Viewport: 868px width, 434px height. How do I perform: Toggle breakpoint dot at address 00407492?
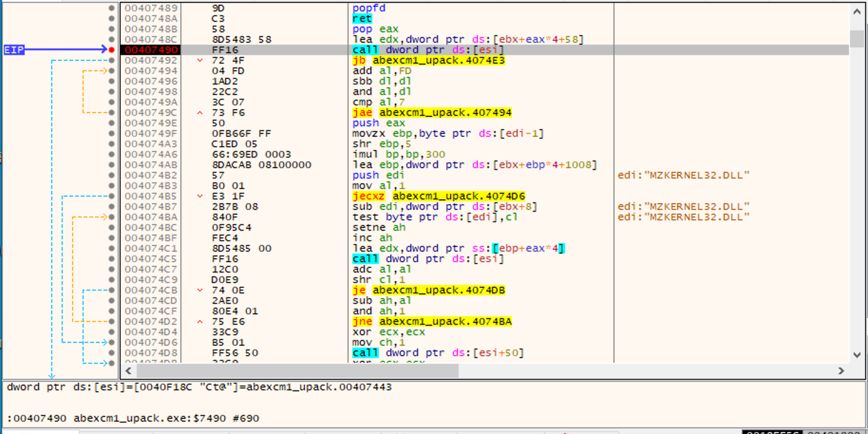(112, 60)
